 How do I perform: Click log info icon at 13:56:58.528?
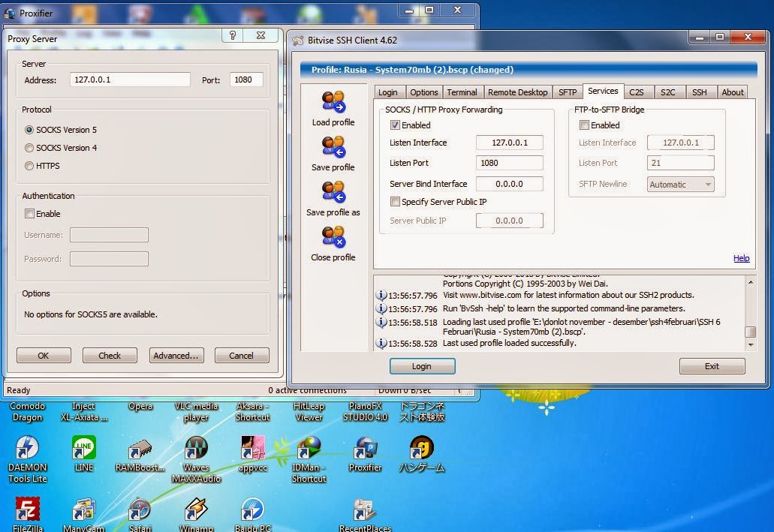click(381, 343)
